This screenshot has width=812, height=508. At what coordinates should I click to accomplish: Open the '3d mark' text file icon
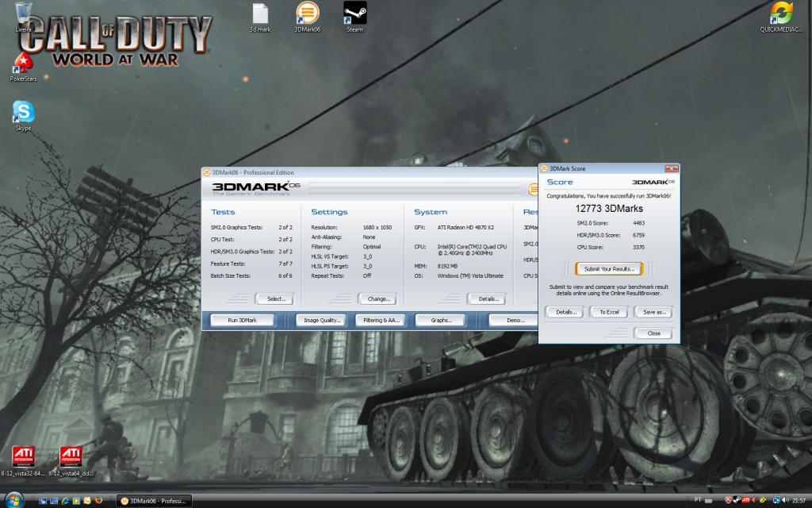point(260,17)
